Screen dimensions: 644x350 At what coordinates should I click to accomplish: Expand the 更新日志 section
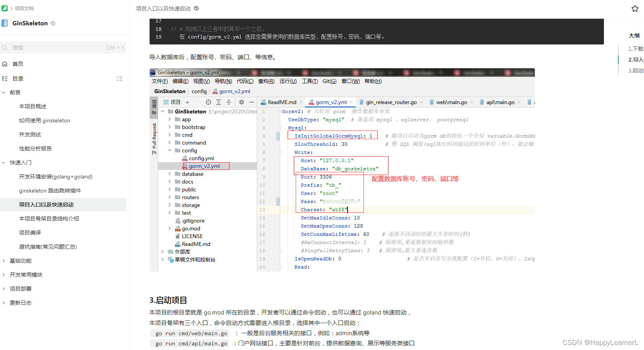(x=4, y=303)
